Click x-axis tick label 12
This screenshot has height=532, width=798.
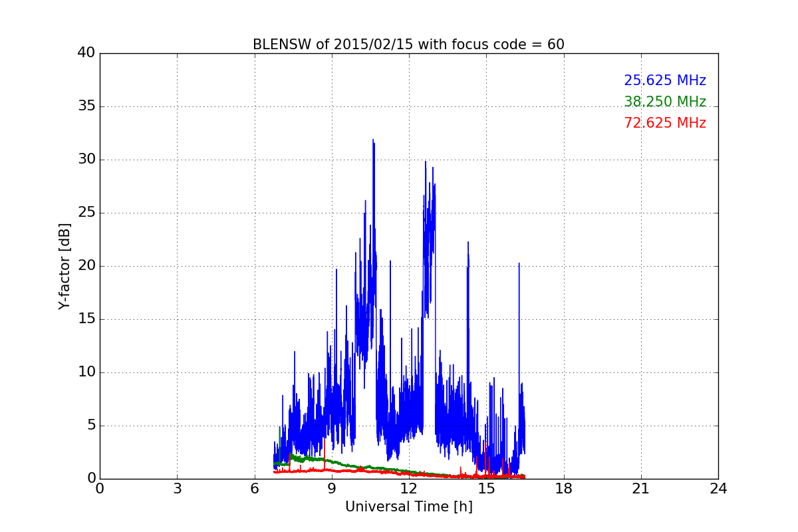[409, 489]
